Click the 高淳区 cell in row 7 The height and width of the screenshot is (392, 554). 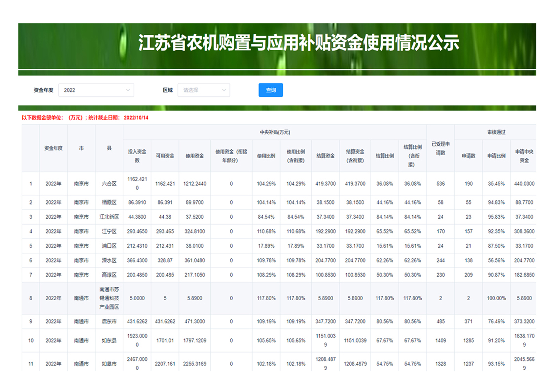(109, 275)
